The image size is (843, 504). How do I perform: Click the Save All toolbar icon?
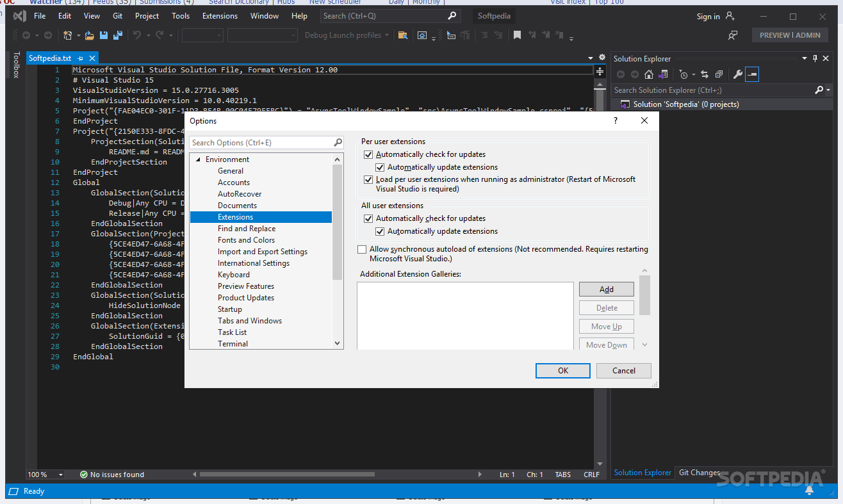(x=118, y=35)
